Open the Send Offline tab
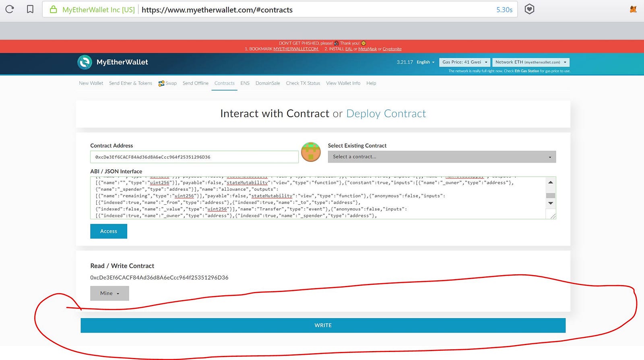The image size is (644, 360). click(x=196, y=83)
